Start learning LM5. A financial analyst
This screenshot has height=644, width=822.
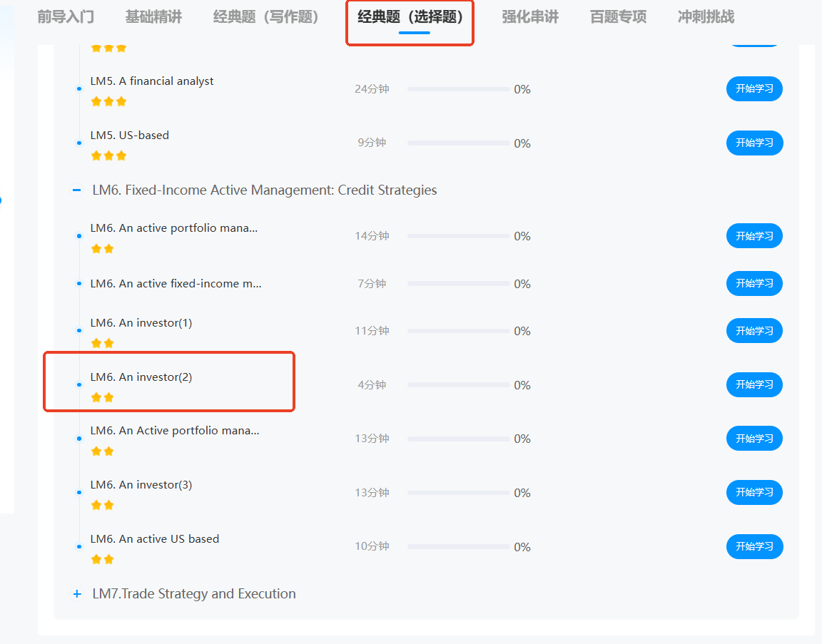[x=754, y=88]
